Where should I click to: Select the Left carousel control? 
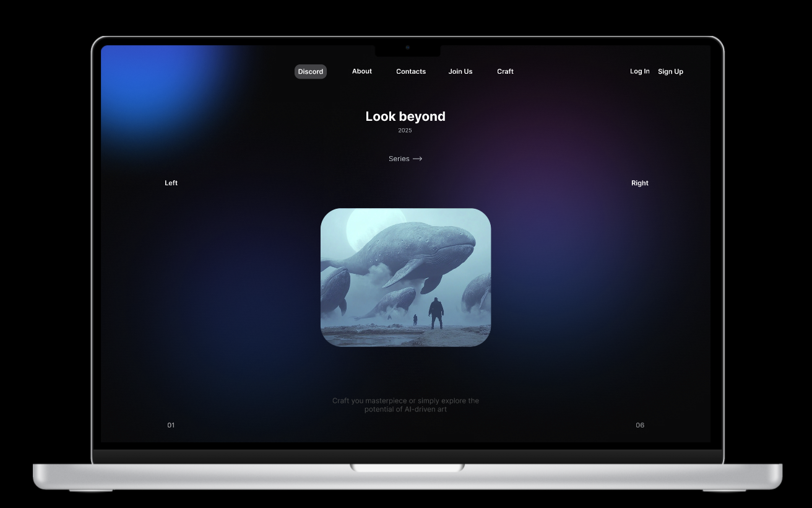(171, 183)
